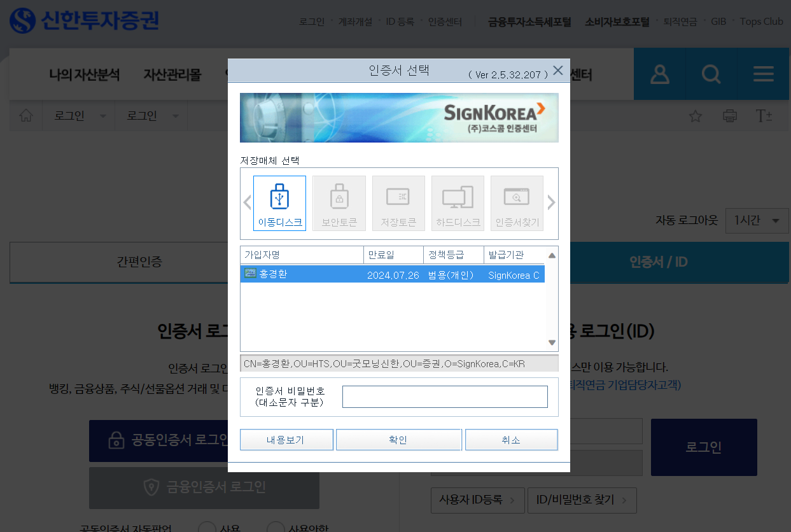791x532 pixels.
Task: Click the 계좌개설 link
Action: [x=356, y=22]
